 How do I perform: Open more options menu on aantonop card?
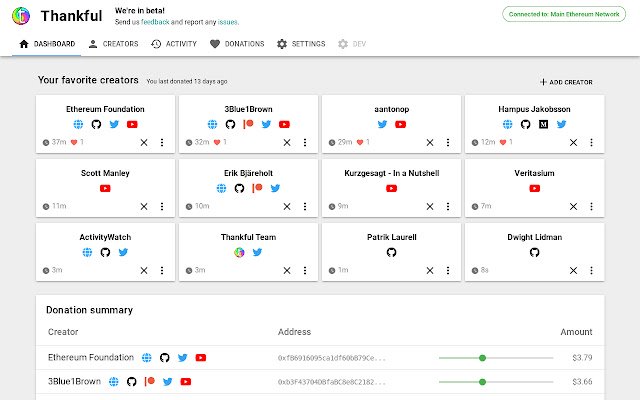coord(448,142)
